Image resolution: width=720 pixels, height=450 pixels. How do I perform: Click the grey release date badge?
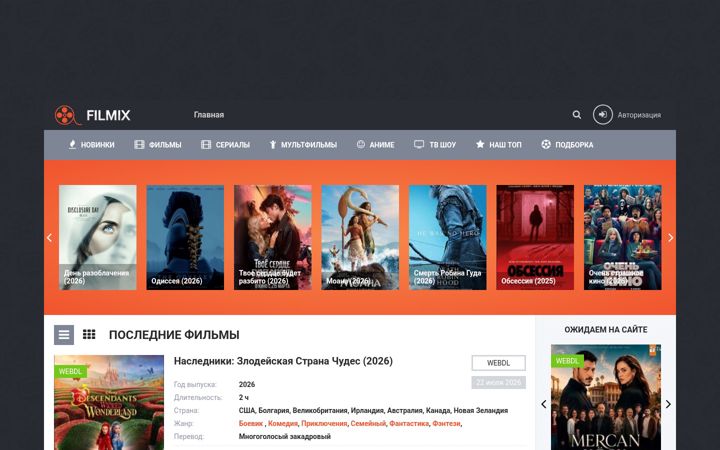click(498, 382)
